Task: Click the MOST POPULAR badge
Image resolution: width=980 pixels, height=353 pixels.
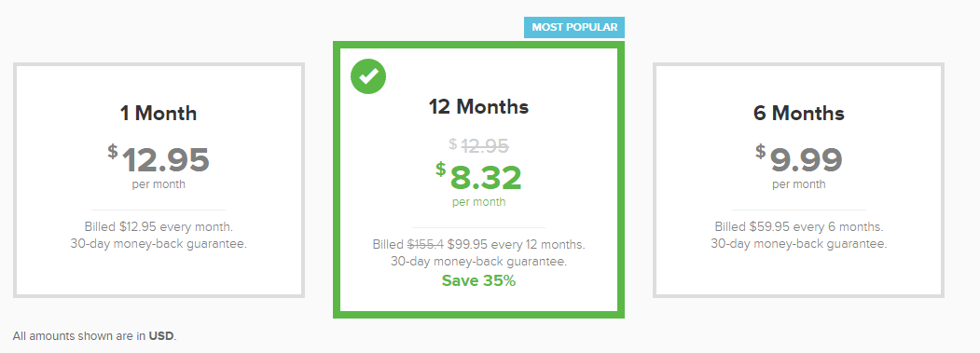Action: (x=574, y=28)
